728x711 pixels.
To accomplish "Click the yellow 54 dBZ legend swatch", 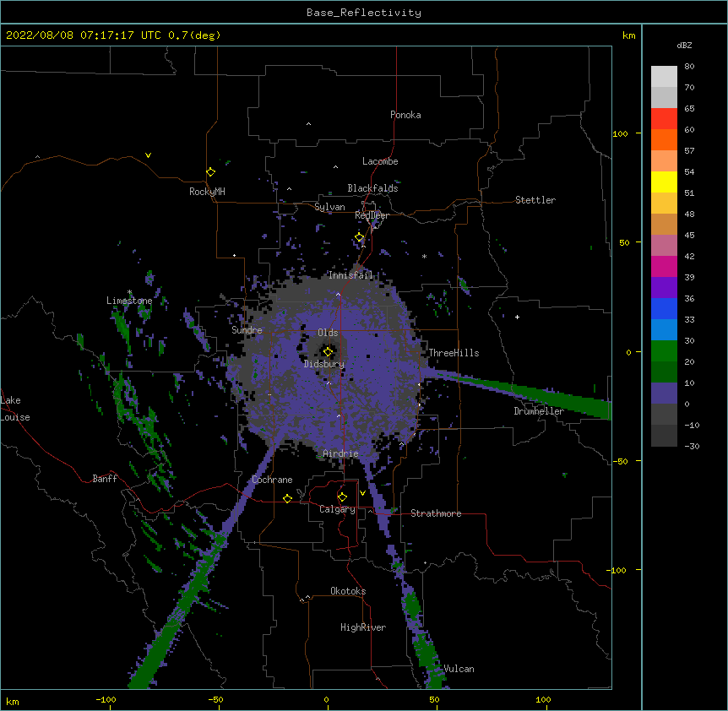I will point(664,182).
